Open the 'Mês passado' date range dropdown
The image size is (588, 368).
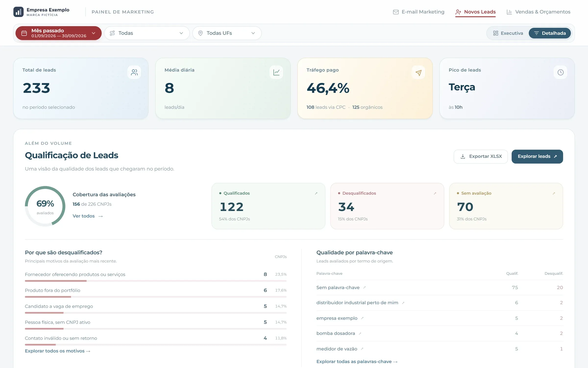click(59, 33)
